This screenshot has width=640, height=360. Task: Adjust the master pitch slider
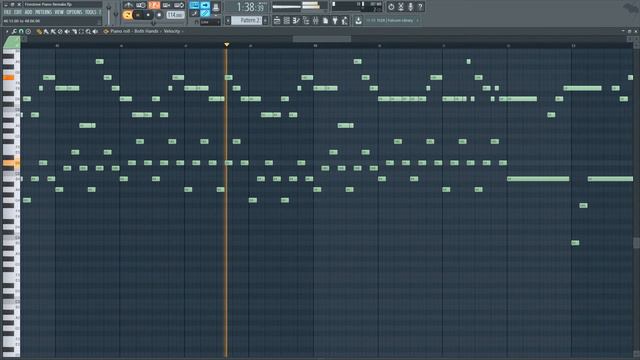tap(116, 13)
